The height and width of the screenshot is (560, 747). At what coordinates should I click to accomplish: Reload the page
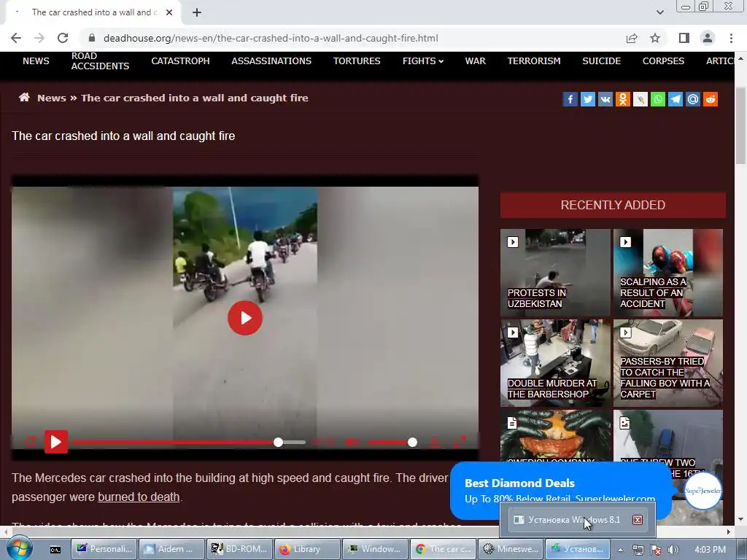[x=63, y=38]
